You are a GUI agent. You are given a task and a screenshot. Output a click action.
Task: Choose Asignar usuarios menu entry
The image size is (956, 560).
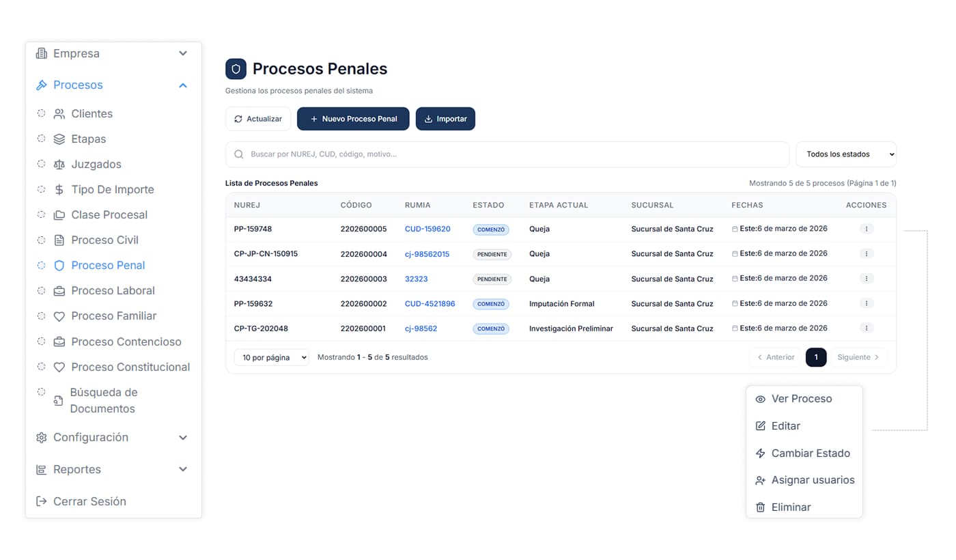click(x=804, y=480)
